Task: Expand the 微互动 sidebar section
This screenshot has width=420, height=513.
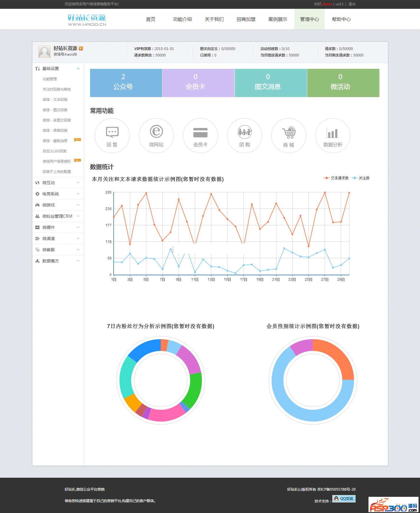Action: point(58,183)
